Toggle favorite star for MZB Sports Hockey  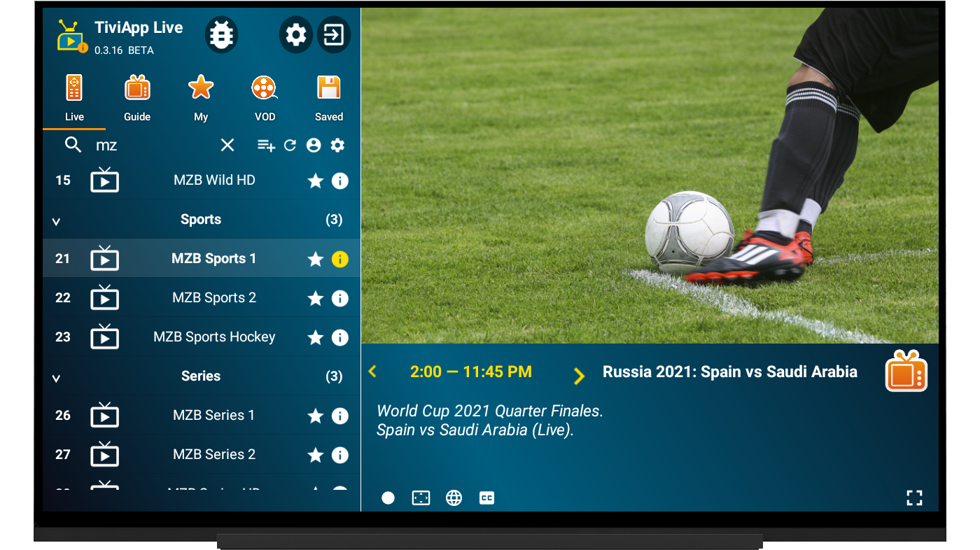[316, 338]
